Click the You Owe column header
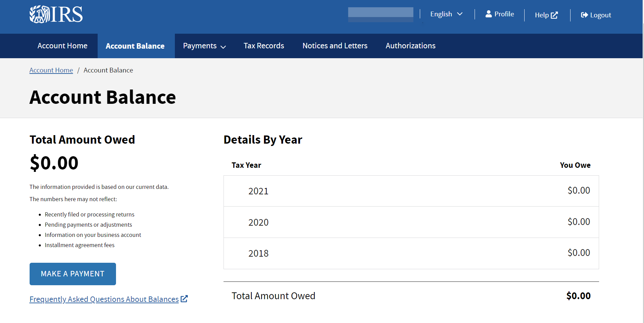Image resolution: width=644 pixels, height=323 pixels. pos(575,165)
